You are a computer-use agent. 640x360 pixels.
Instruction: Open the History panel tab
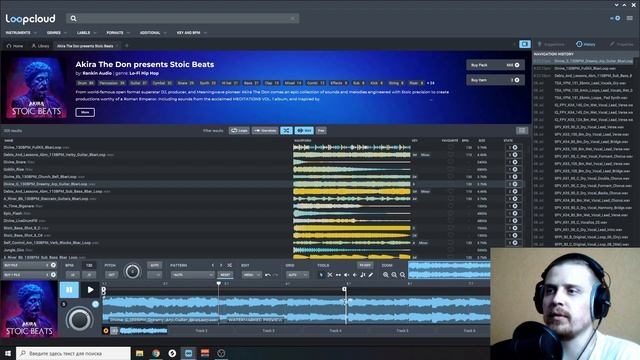click(x=586, y=44)
